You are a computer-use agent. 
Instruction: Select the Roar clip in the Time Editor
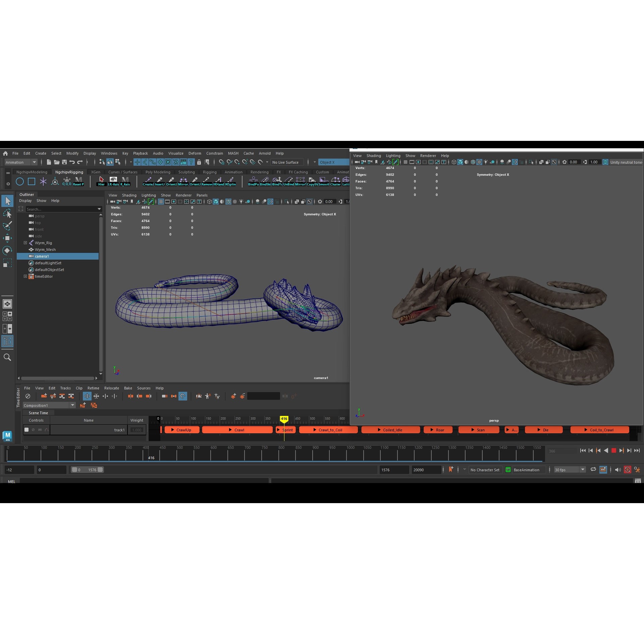coord(438,430)
